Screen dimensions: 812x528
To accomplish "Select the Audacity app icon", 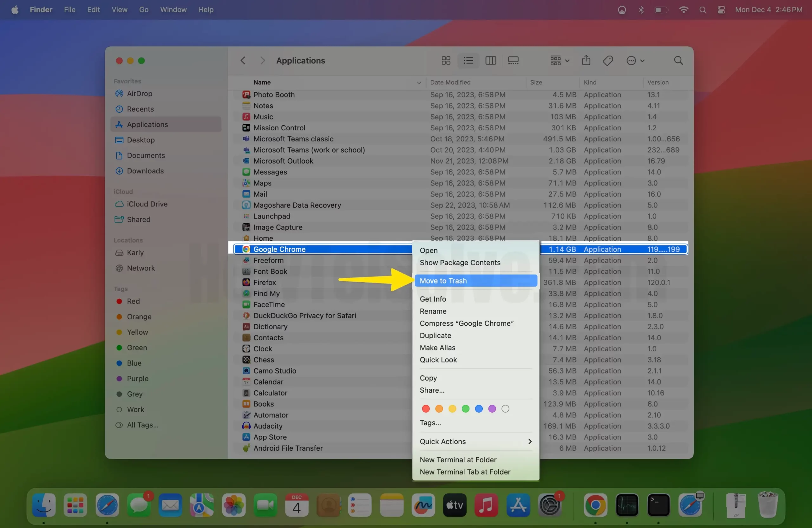I will click(x=246, y=426).
